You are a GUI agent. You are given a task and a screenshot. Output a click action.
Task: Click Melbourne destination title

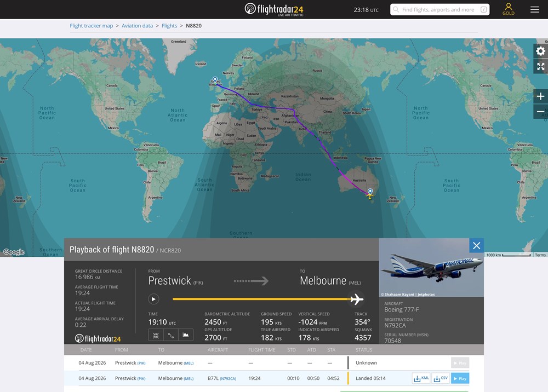click(x=323, y=281)
